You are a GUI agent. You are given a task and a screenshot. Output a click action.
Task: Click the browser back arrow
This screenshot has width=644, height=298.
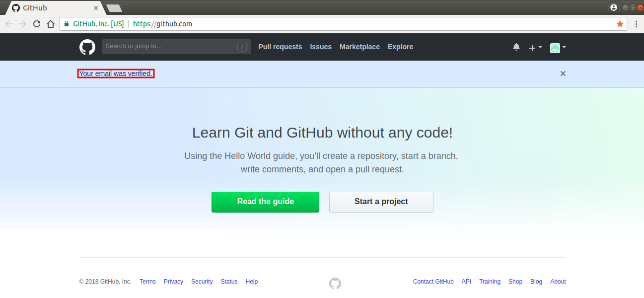pos(9,24)
